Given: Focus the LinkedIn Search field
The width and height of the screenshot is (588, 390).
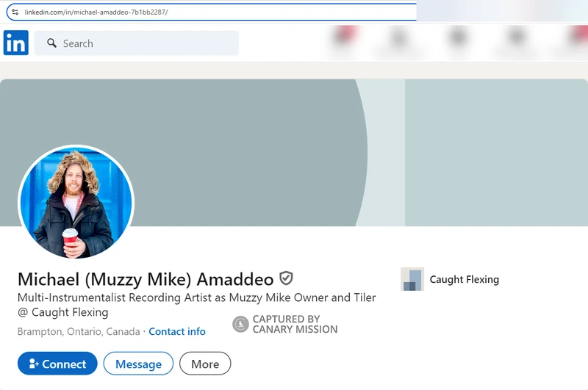Looking at the screenshot, I should tap(137, 43).
